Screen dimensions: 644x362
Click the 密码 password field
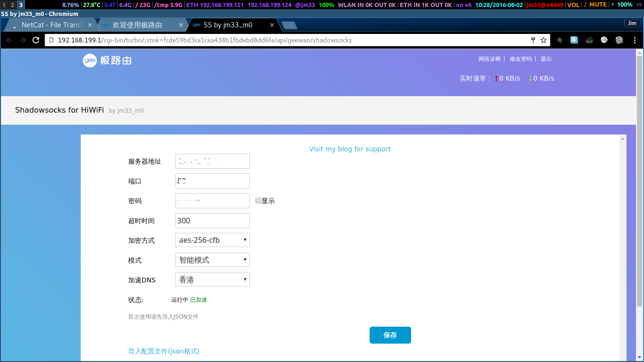tap(213, 200)
